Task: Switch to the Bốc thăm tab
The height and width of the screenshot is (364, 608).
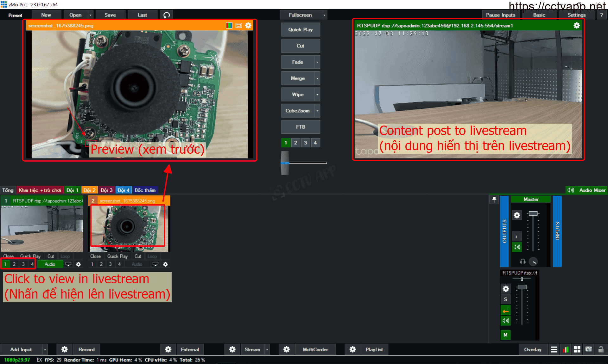Action: coord(145,190)
